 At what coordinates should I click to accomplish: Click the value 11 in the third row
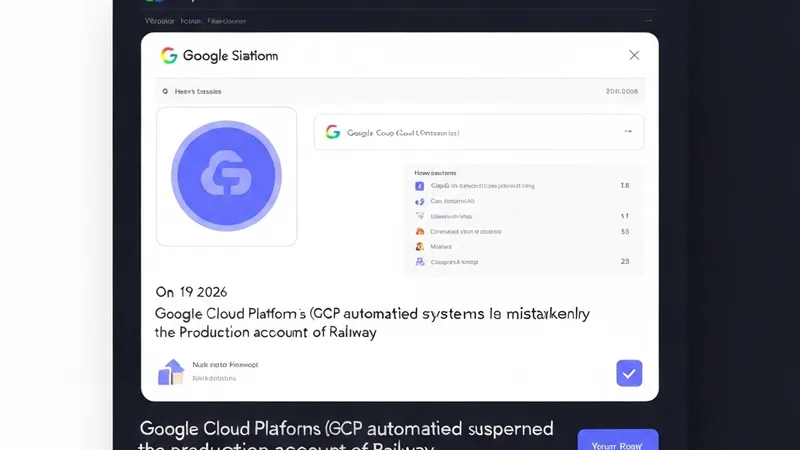tap(625, 216)
